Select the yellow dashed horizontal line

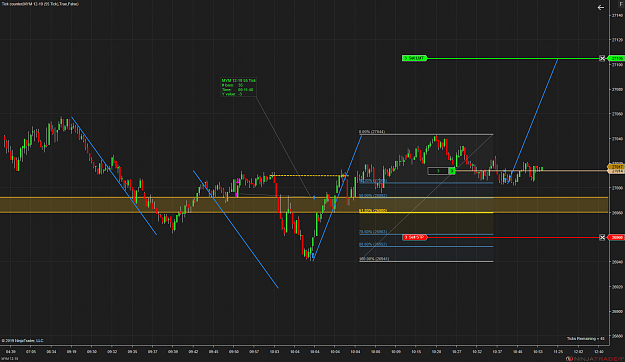pos(309,175)
